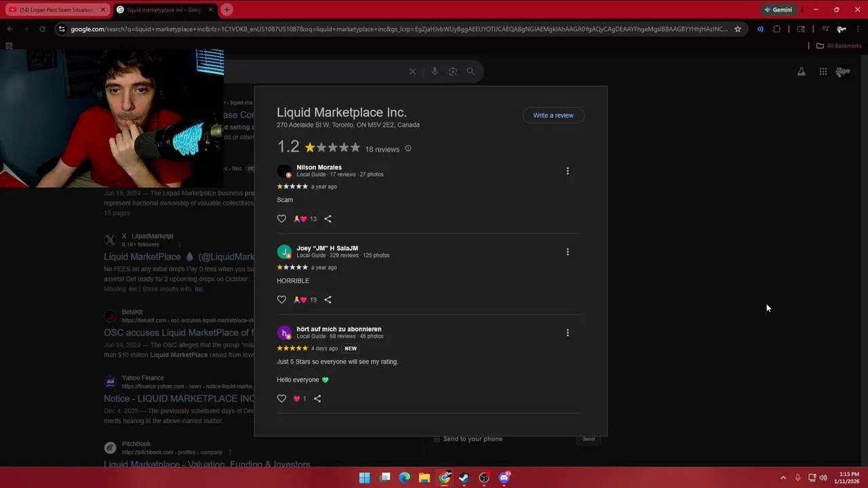Image resolution: width=868 pixels, height=488 pixels.
Task: Click the purple h reviewer avatar
Action: pos(284,333)
